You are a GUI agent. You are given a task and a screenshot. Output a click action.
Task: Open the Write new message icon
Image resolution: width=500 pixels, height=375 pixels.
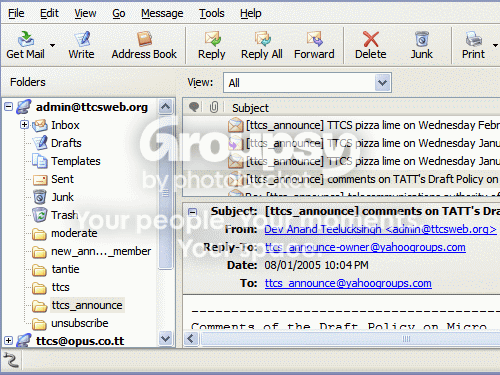click(x=82, y=39)
